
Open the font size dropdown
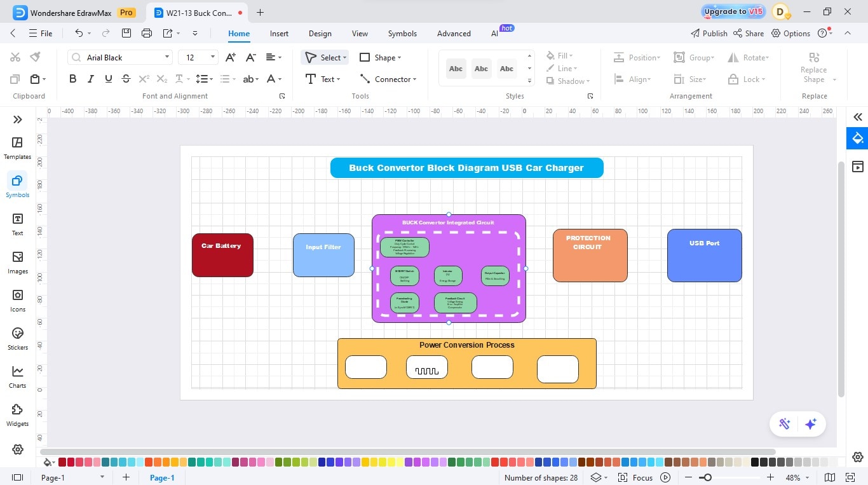(213, 57)
